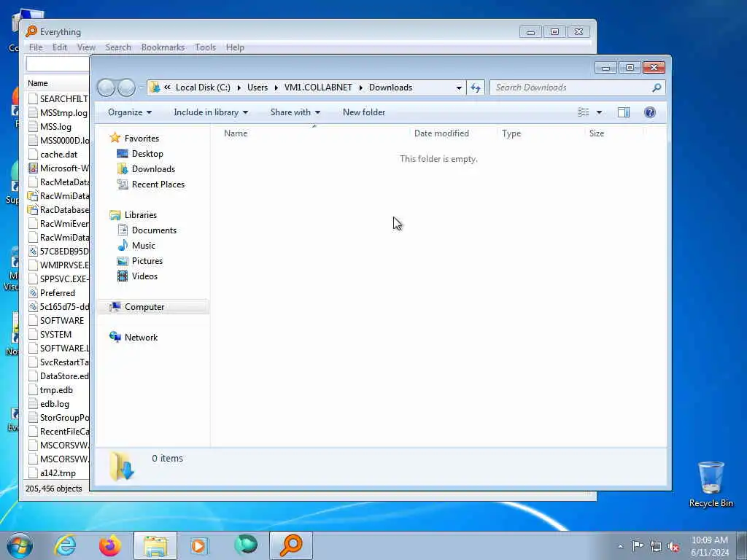
Task: Open the Recycle Bin desktop icon
Action: (711, 484)
